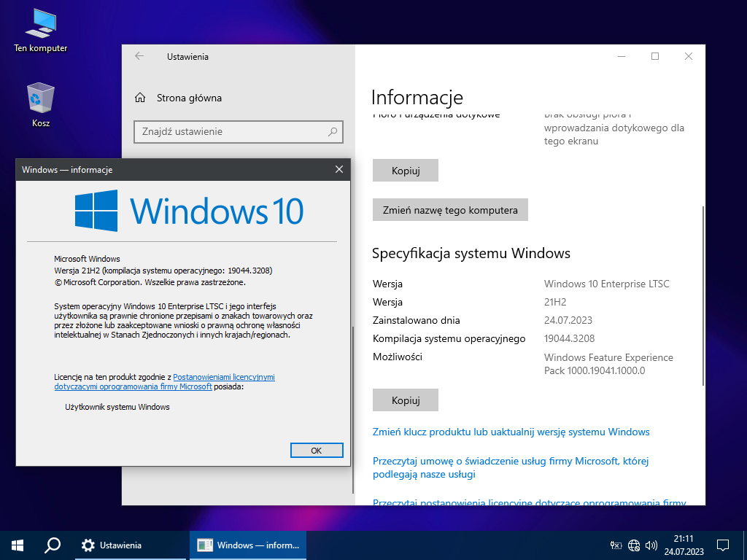Viewport: 747px width, 560px height.
Task: Open the network globe tray icon
Action: 634,545
